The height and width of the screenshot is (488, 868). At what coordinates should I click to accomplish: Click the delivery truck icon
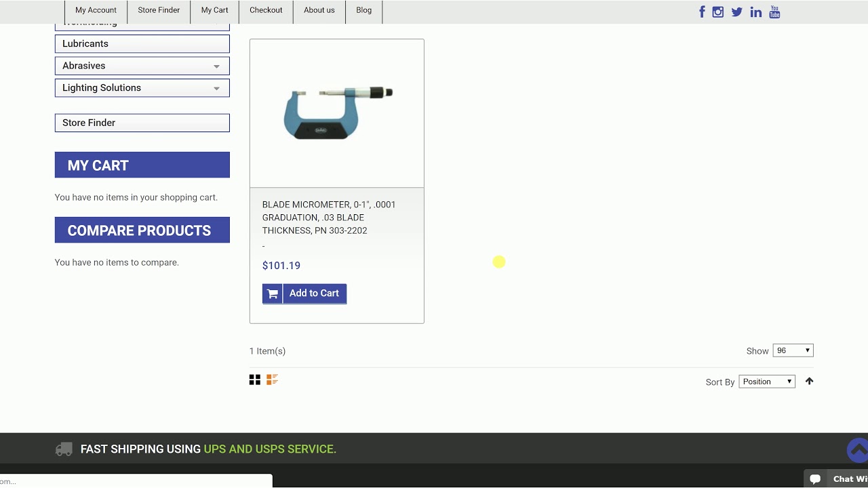click(x=64, y=449)
